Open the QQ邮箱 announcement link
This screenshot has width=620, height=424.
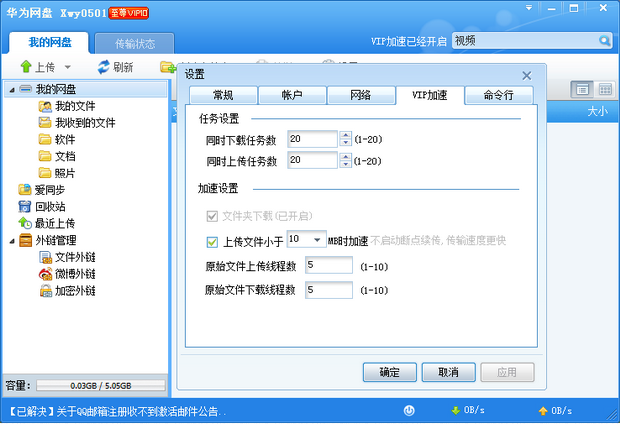click(117, 411)
